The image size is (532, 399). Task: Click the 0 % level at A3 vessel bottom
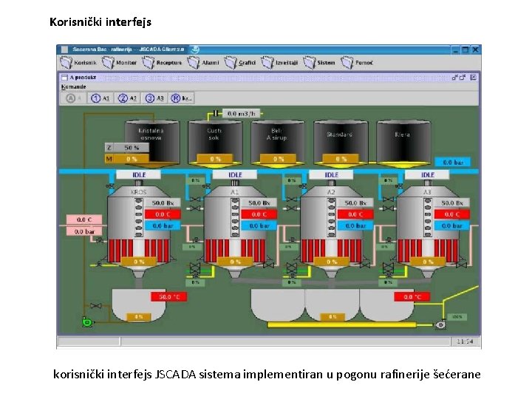point(428,262)
